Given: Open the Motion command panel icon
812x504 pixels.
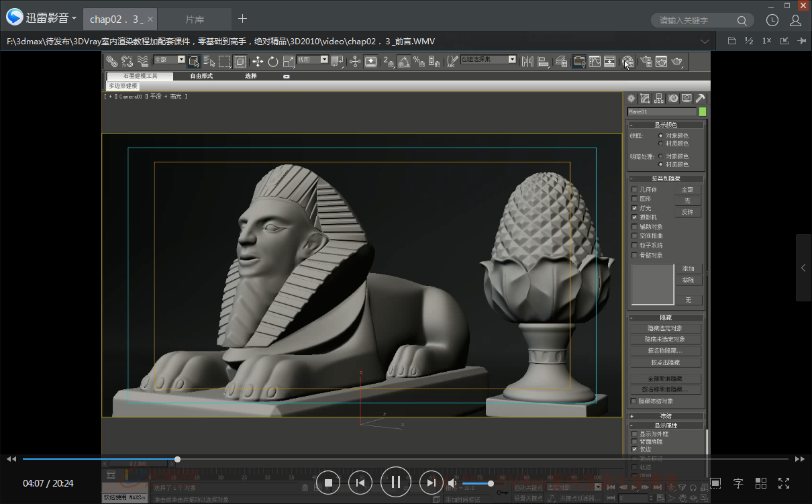Looking at the screenshot, I should pos(672,99).
